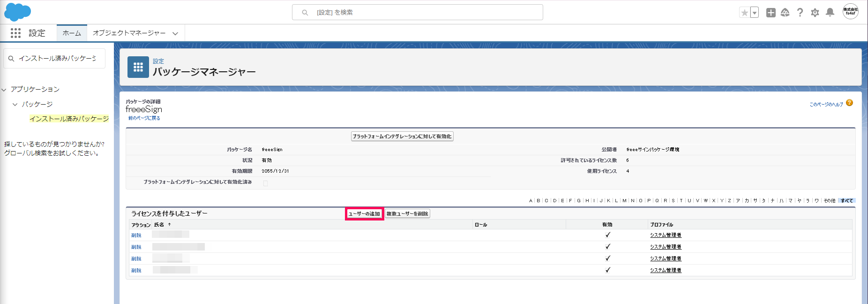Filter users by kana ワ

(x=816, y=201)
